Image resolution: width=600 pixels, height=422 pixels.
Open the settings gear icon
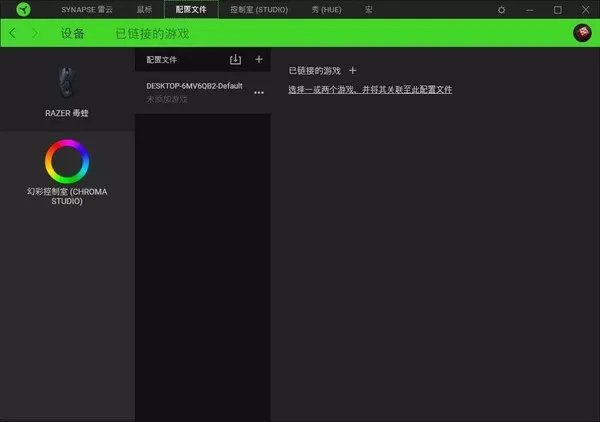[x=501, y=10]
